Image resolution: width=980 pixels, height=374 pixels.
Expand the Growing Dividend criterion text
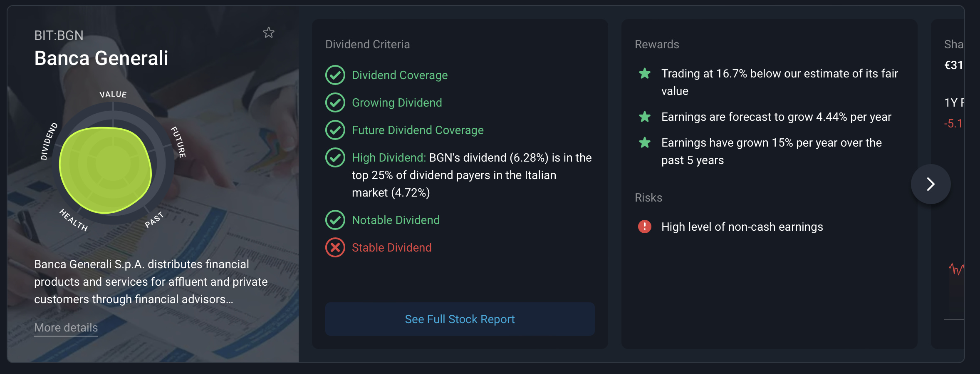tap(397, 102)
